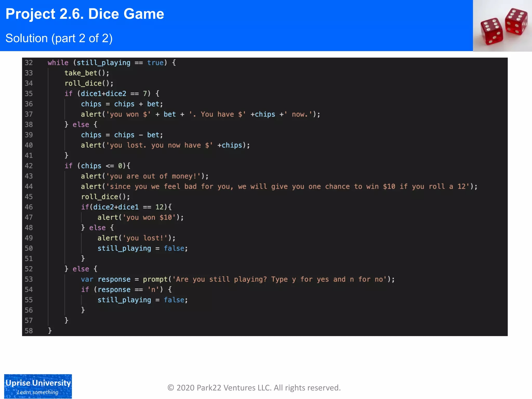This screenshot has height=399, width=532.
Task: Click 'var' keyword on line 53
Action: (87, 279)
